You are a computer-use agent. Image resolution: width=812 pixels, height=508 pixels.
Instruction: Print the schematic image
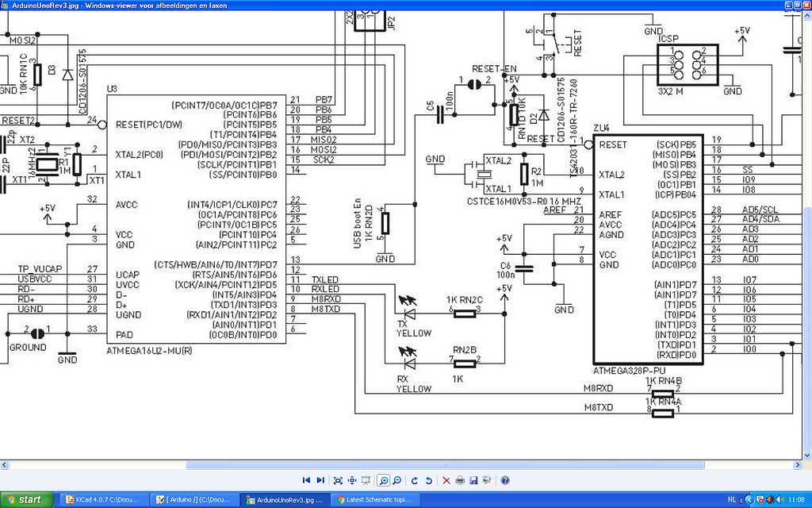(x=460, y=480)
